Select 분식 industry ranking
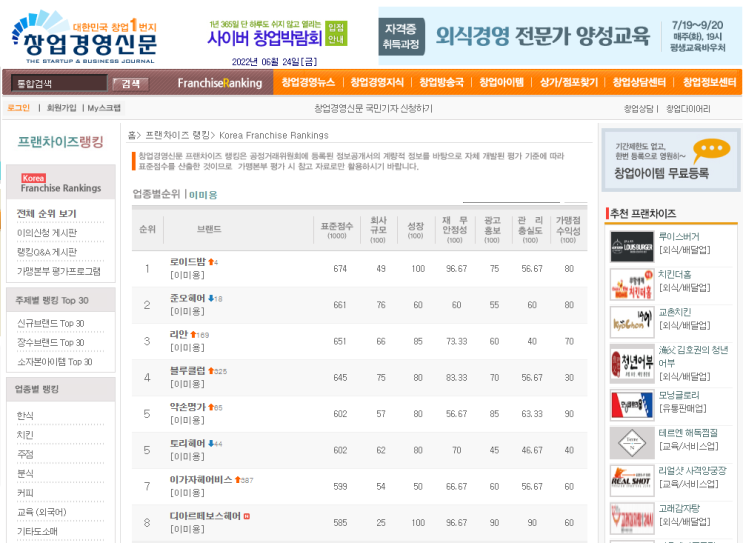The height and width of the screenshot is (543, 743). [x=25, y=473]
